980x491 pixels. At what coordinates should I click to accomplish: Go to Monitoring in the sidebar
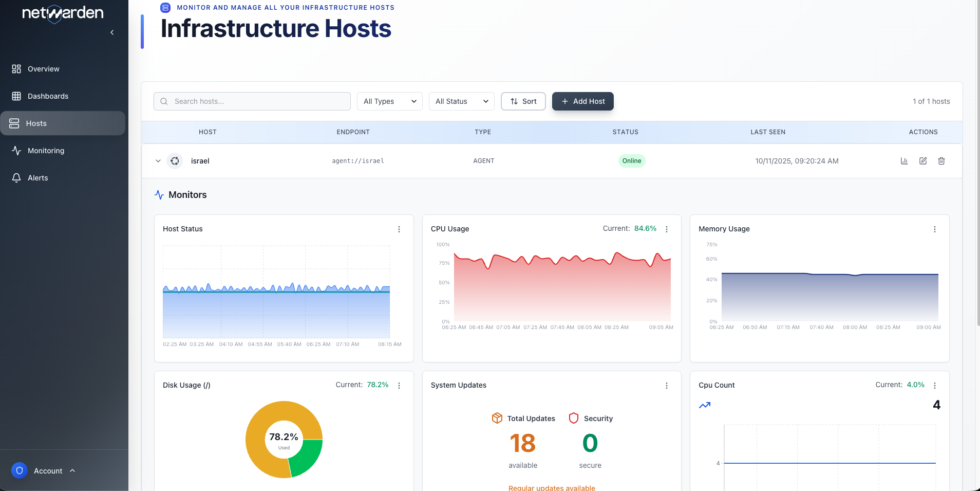63,151
